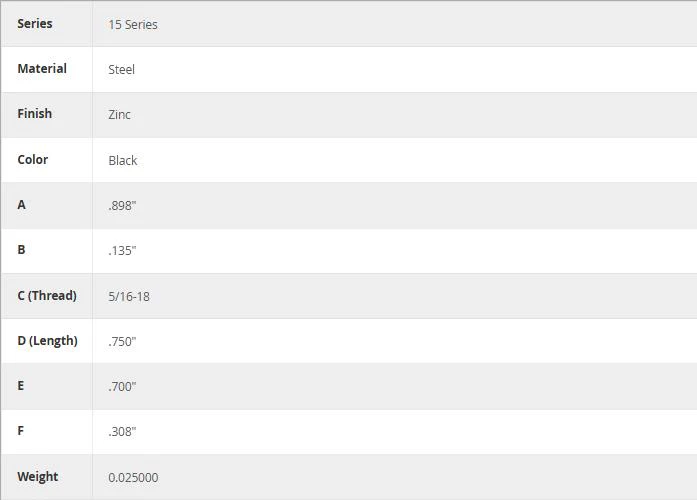Select the .700" value
697x500 pixels.
pyautogui.click(x=122, y=387)
